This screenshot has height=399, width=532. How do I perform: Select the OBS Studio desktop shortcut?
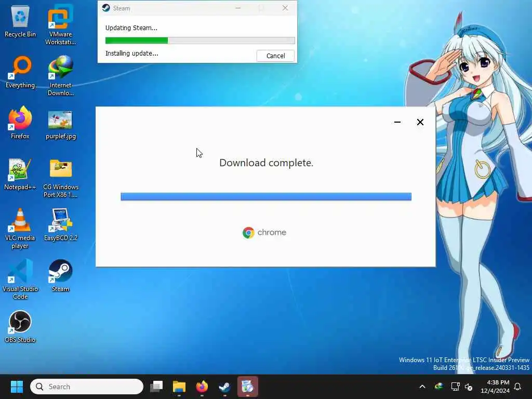(20, 326)
